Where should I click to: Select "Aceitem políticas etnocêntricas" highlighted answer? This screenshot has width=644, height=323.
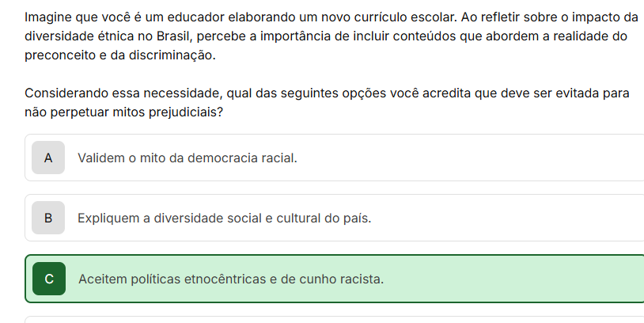tap(231, 279)
